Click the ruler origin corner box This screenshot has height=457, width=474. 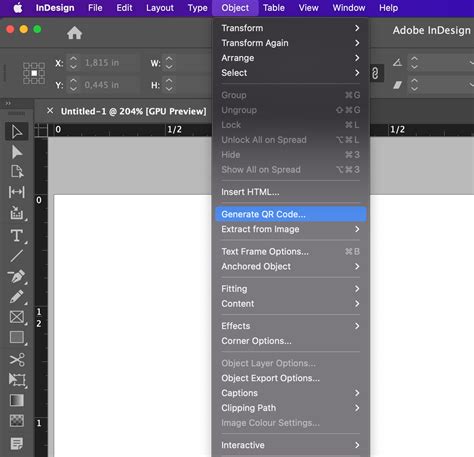41,130
